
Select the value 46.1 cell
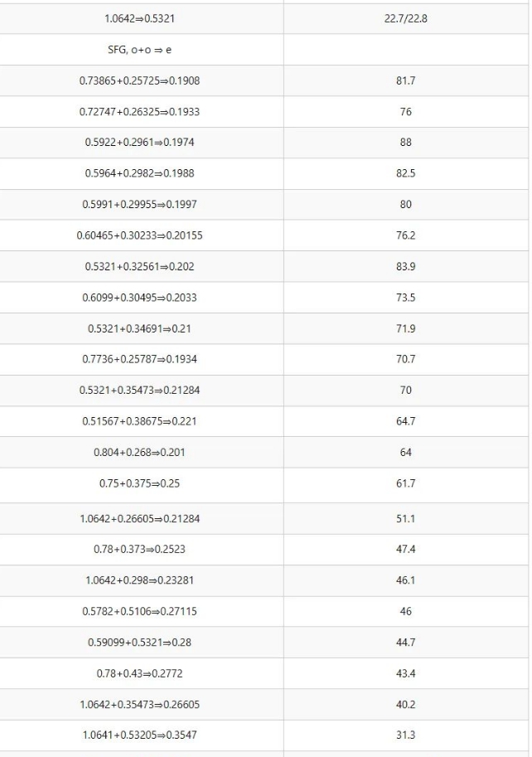(x=406, y=580)
